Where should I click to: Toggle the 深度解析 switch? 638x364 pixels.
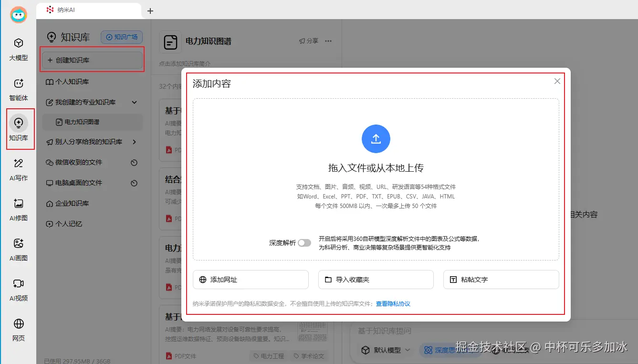[304, 243]
